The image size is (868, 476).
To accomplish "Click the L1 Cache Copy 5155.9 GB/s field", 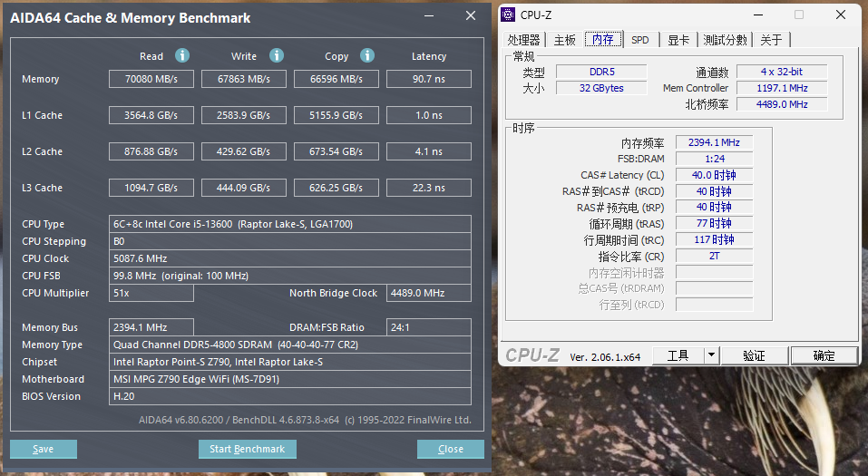I will point(336,115).
